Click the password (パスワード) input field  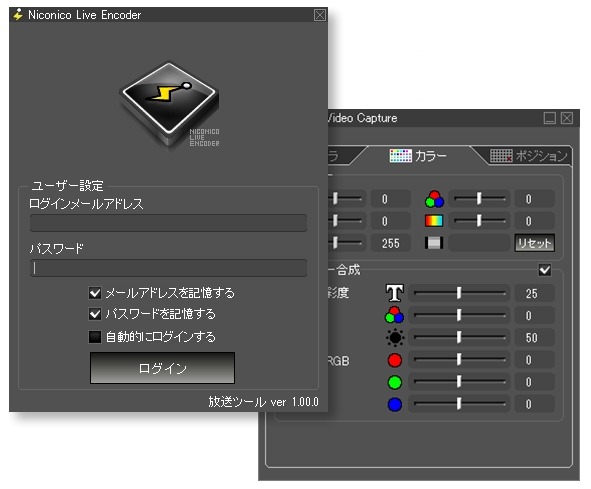(168, 268)
